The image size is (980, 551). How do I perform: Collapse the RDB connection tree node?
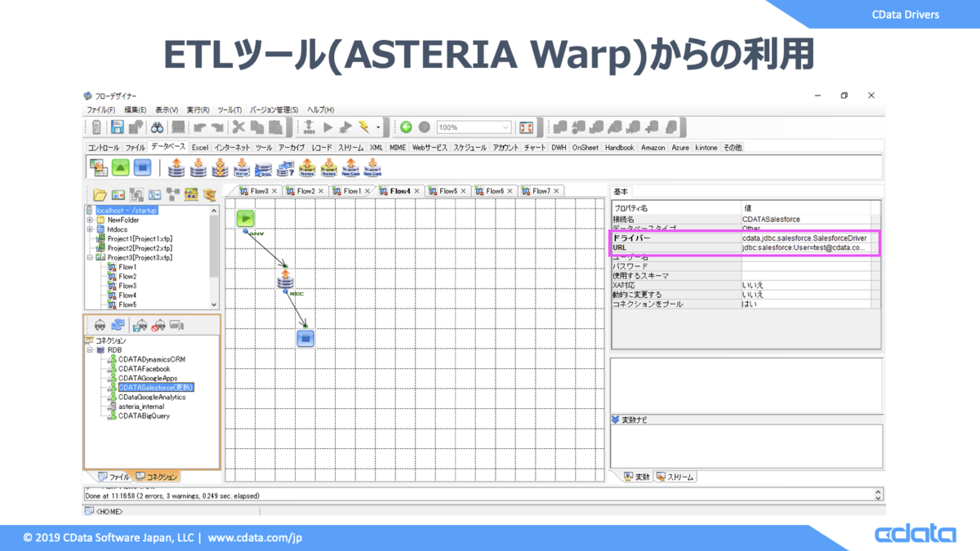pos(90,349)
